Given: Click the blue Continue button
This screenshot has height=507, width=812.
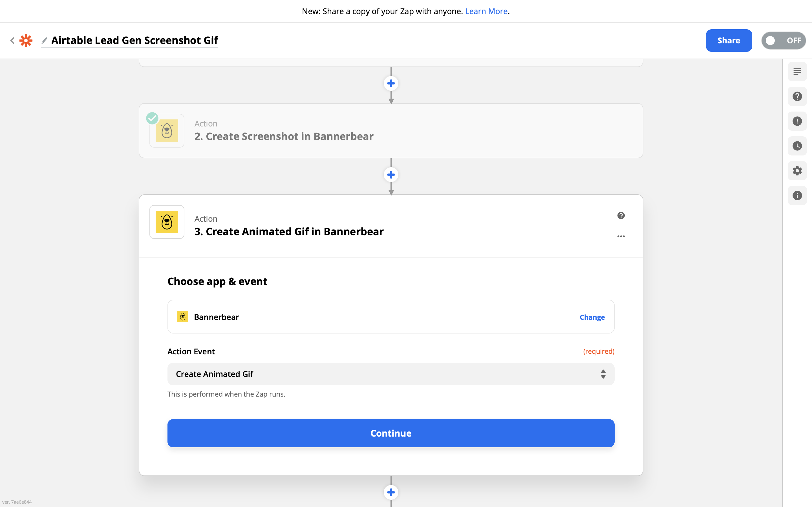Looking at the screenshot, I should pyautogui.click(x=390, y=433).
